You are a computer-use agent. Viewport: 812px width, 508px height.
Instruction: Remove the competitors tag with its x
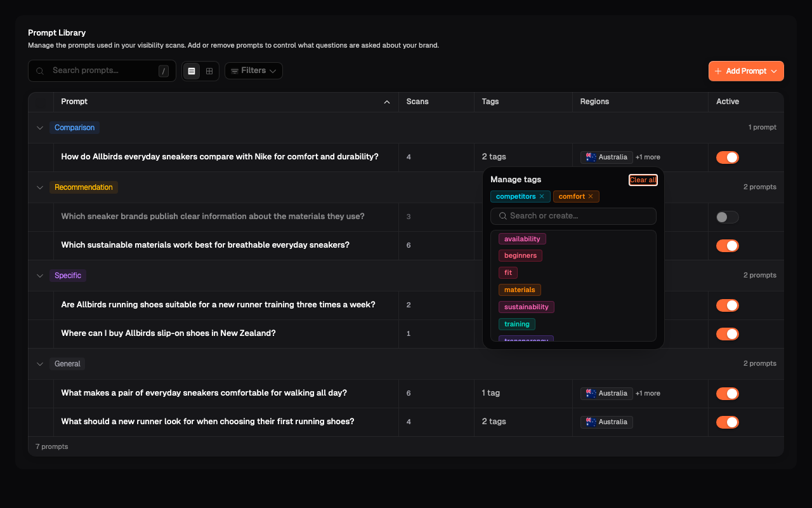[542, 197]
